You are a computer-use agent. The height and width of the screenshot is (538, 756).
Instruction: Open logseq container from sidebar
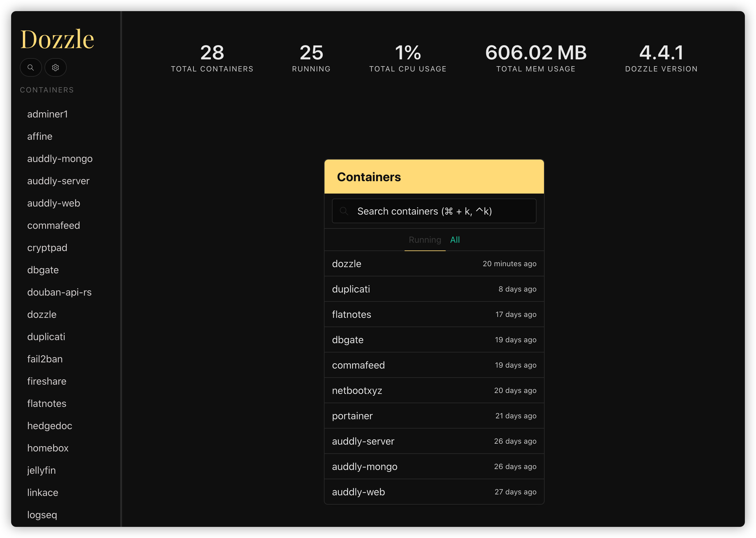click(42, 515)
